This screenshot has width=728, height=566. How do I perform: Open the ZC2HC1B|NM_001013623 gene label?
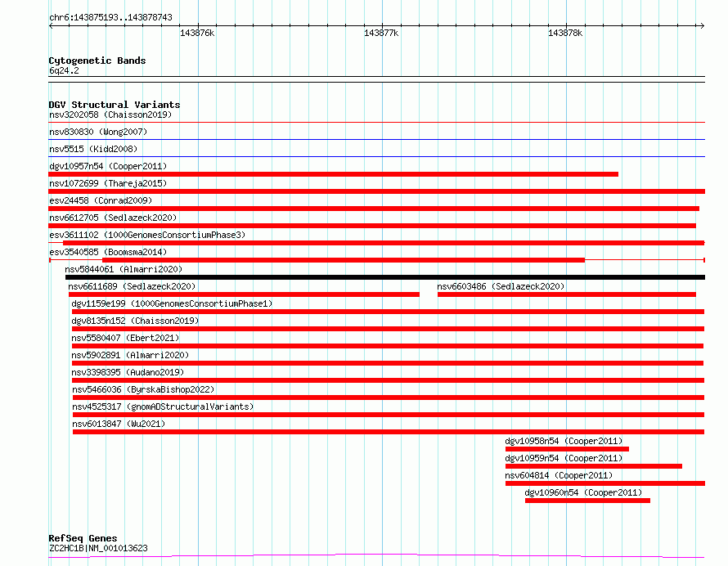click(x=98, y=548)
